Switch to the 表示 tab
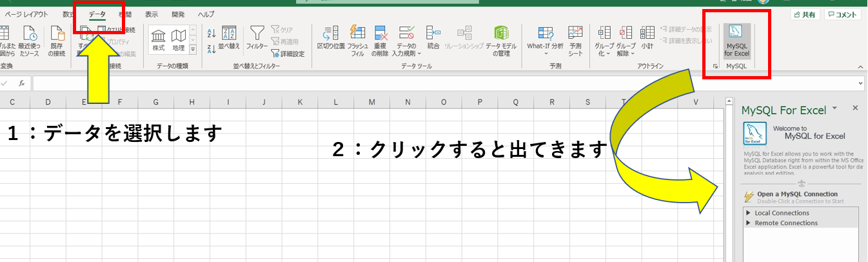This screenshot has width=868, height=262. pos(152,14)
